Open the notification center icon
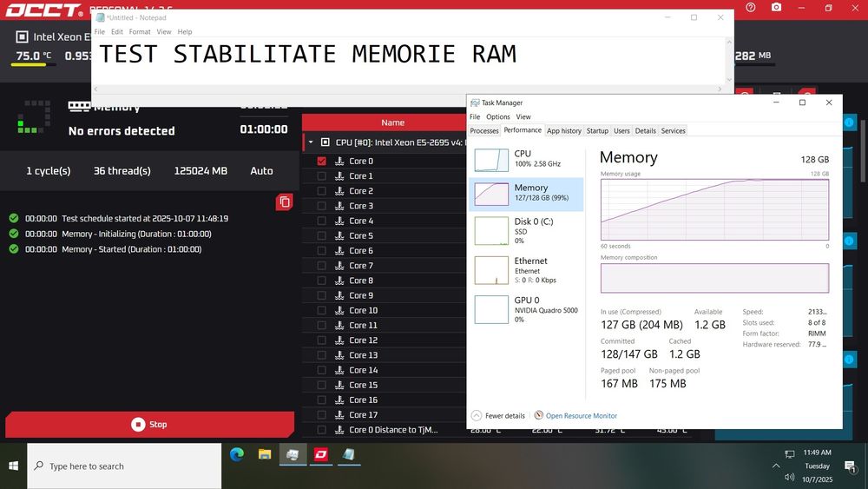The height and width of the screenshot is (489, 868). pos(850,466)
